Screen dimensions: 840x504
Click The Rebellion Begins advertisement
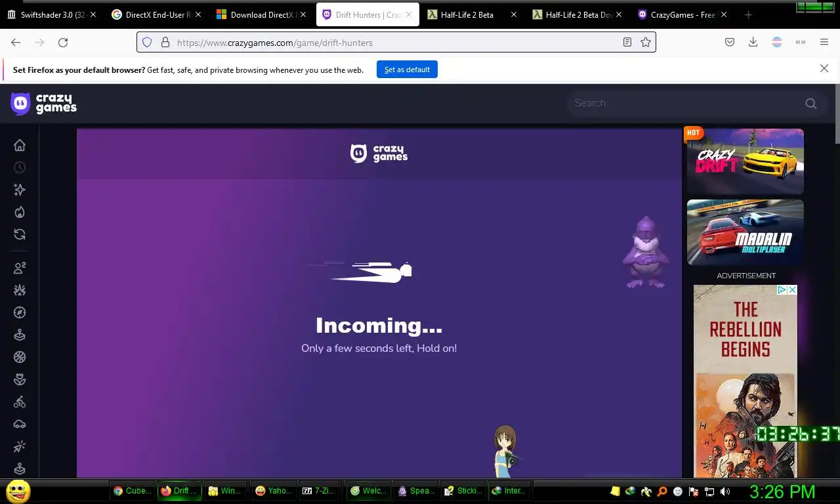[x=745, y=381]
